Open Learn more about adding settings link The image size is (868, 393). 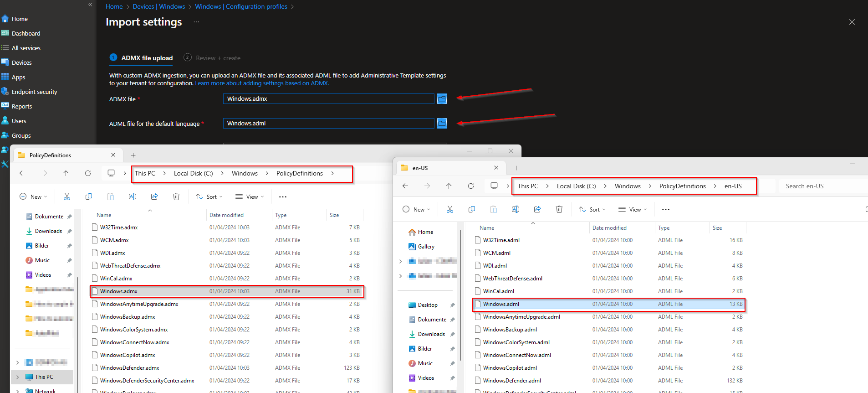pyautogui.click(x=262, y=83)
